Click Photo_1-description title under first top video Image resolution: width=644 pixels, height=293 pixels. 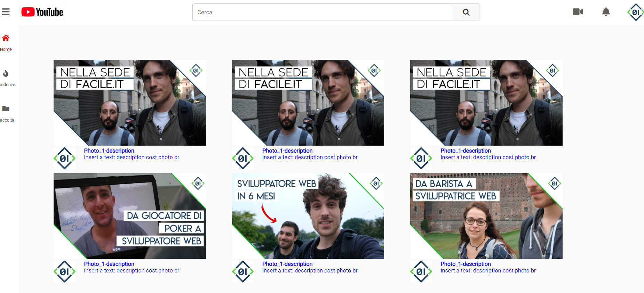pos(109,151)
